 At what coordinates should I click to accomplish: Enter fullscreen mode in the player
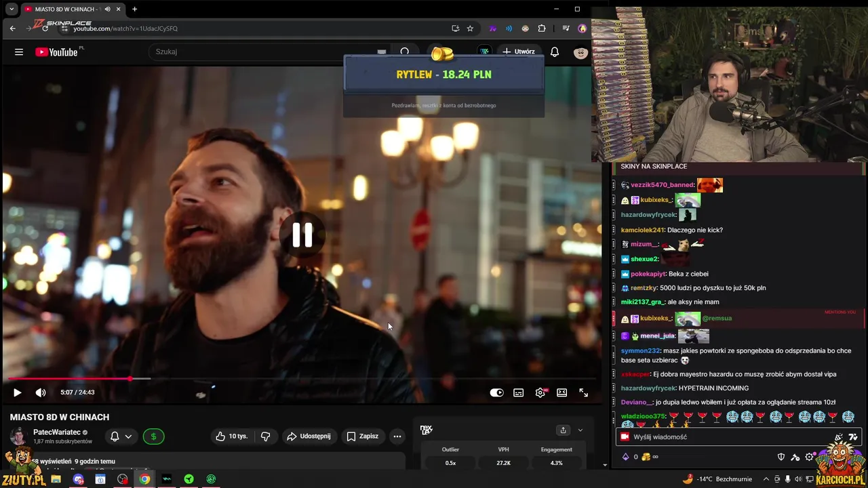pos(583,392)
